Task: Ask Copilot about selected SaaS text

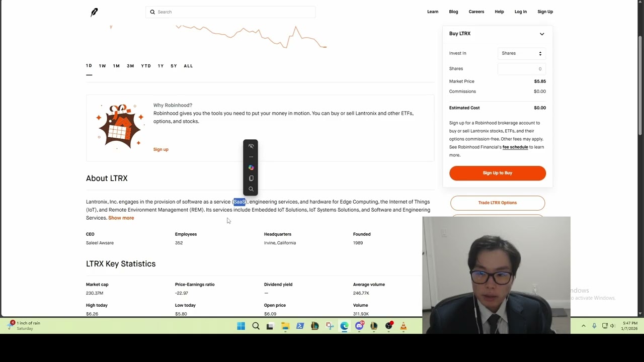Action: point(251,167)
